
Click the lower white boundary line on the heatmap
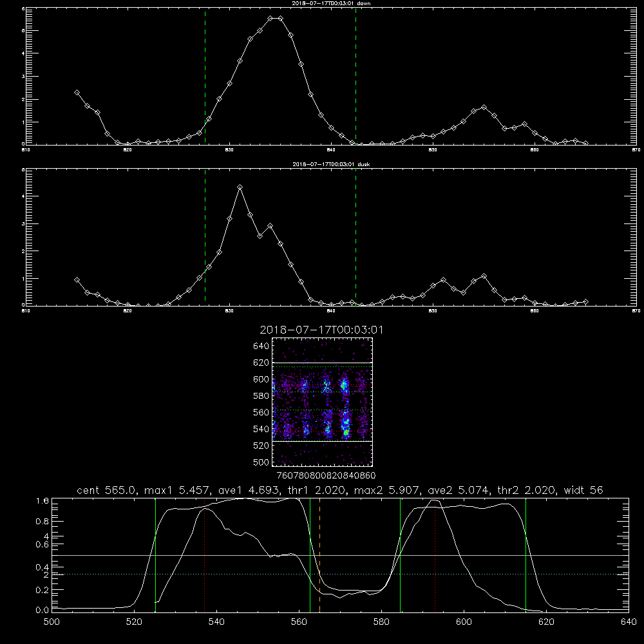[323, 442]
